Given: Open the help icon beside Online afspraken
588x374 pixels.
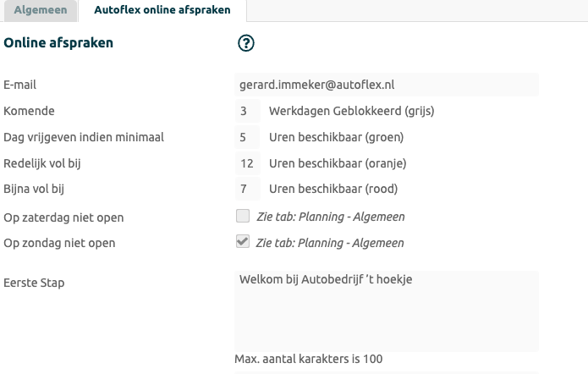Looking at the screenshot, I should 246,44.
